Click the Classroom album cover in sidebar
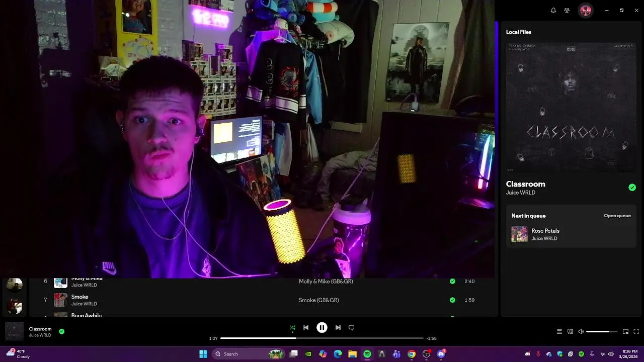Image resolution: width=644 pixels, height=362 pixels. pos(571,108)
